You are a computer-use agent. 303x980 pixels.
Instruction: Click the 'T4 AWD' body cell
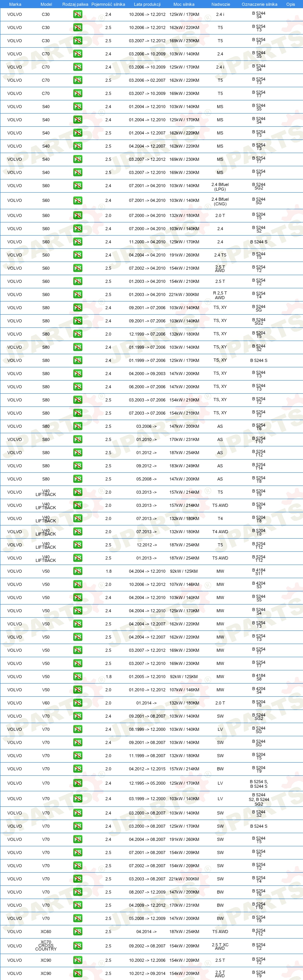click(220, 532)
